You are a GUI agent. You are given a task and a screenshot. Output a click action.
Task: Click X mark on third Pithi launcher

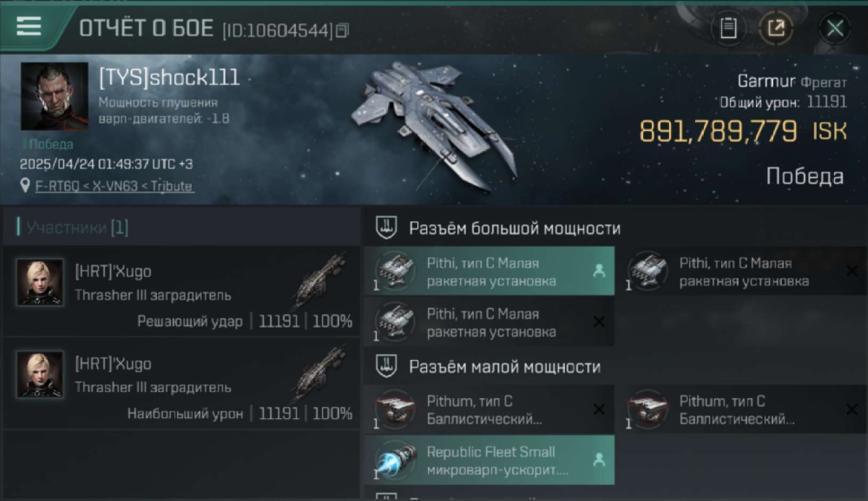[x=599, y=322]
